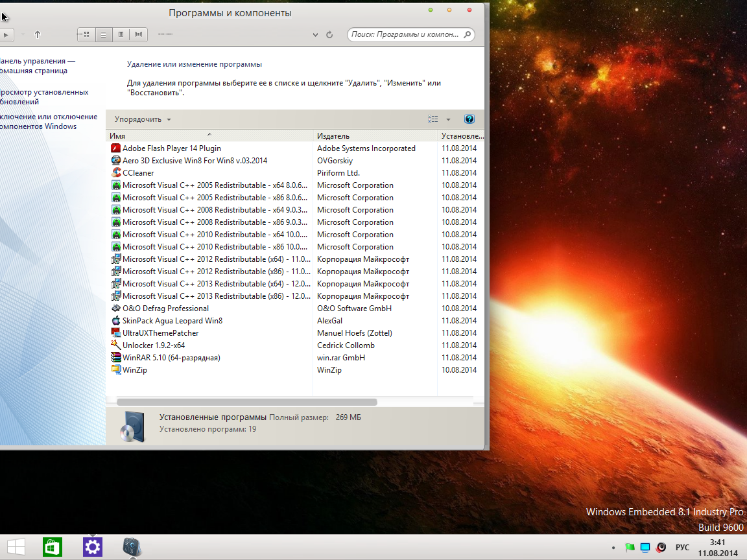
Task: Click the SkinPack Agua Leopard apple icon
Action: pos(116,320)
